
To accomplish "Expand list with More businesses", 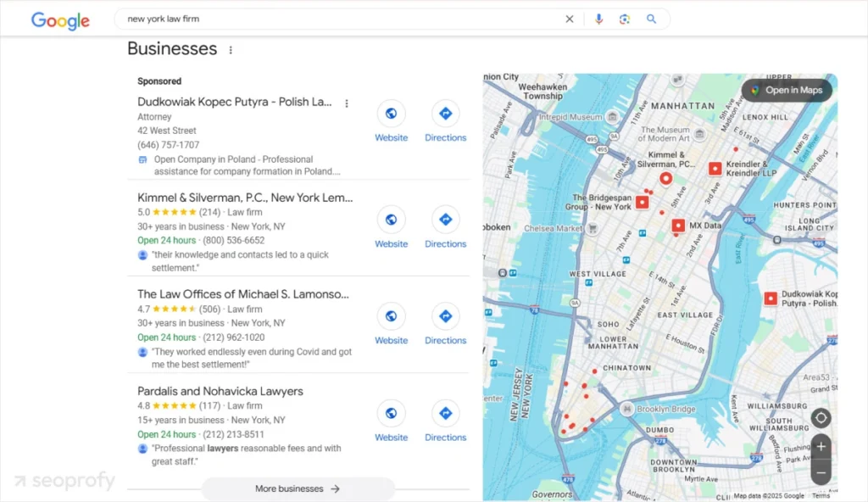I will pos(298,488).
